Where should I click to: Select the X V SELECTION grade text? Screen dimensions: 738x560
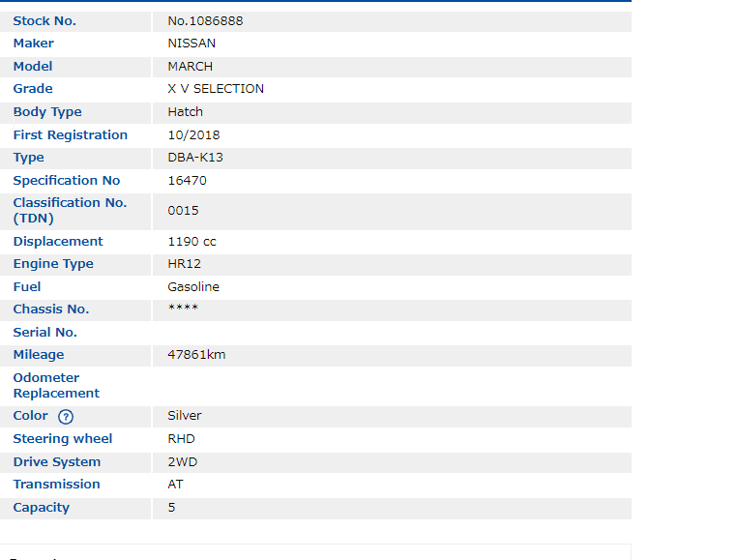[x=216, y=89]
